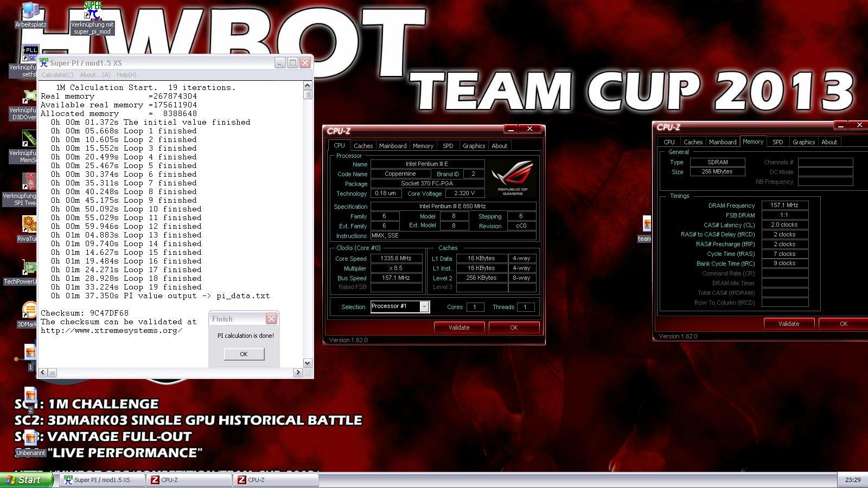Screen dimensions: 868x488
Task: Open the SPI Tweaker desktop shortcut
Action: (x=29, y=182)
